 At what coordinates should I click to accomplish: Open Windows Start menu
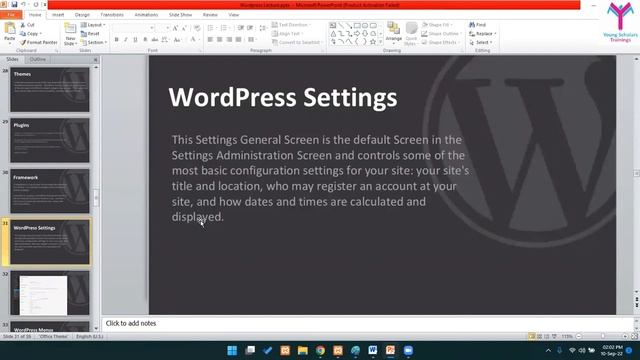pos(232,350)
